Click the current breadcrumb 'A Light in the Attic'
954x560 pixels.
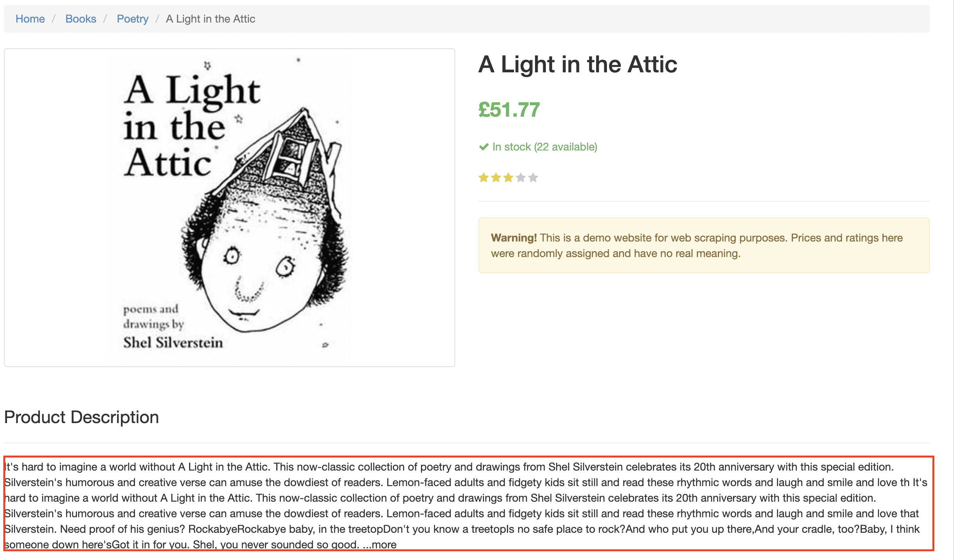coord(210,19)
